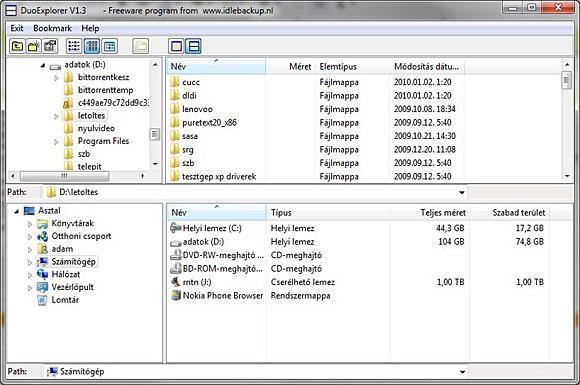Viewport: 580px width, 385px height.
Task: Click the locked c449ae79c72dd9c3 folder icon
Action: [68, 103]
